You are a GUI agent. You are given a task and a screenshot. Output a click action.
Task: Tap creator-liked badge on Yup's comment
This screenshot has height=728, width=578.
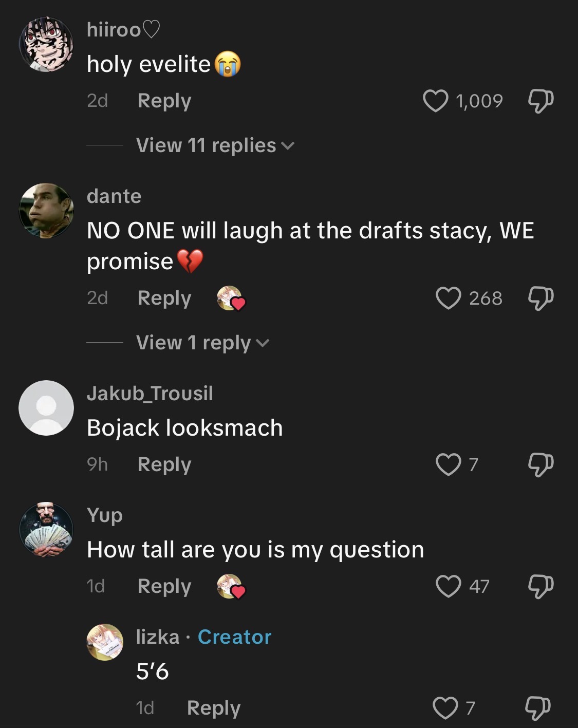click(231, 587)
